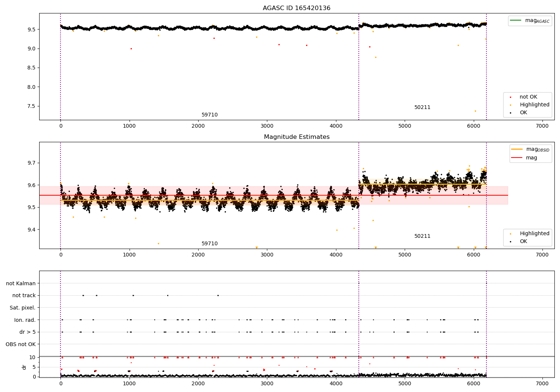Click the 'dr > 5' row label
Viewport: 560px width, 392px height.
28,332
